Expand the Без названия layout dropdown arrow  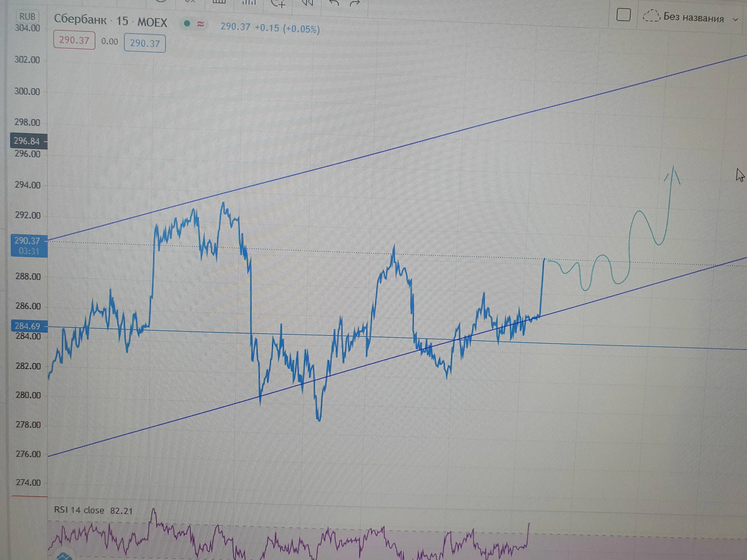(736, 20)
